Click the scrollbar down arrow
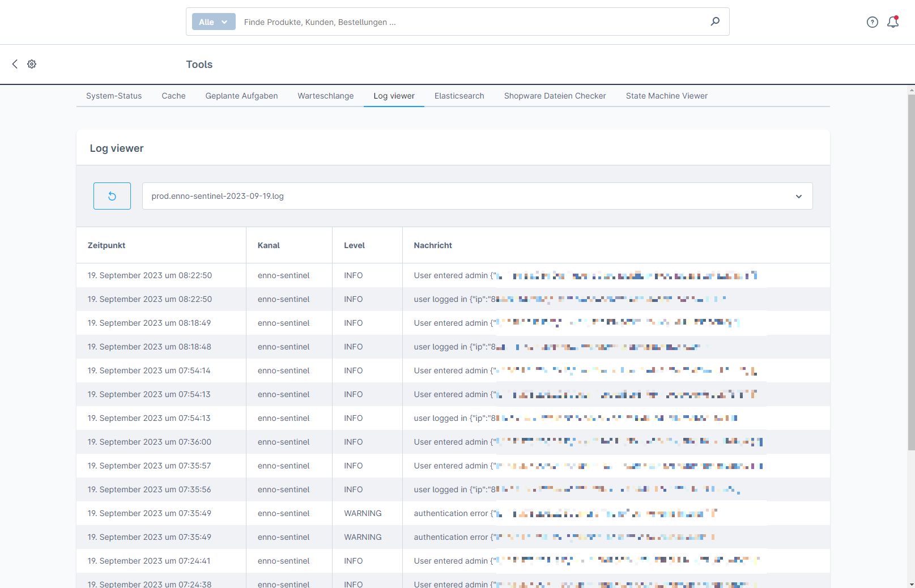Image resolution: width=915 pixels, height=588 pixels. point(911,584)
